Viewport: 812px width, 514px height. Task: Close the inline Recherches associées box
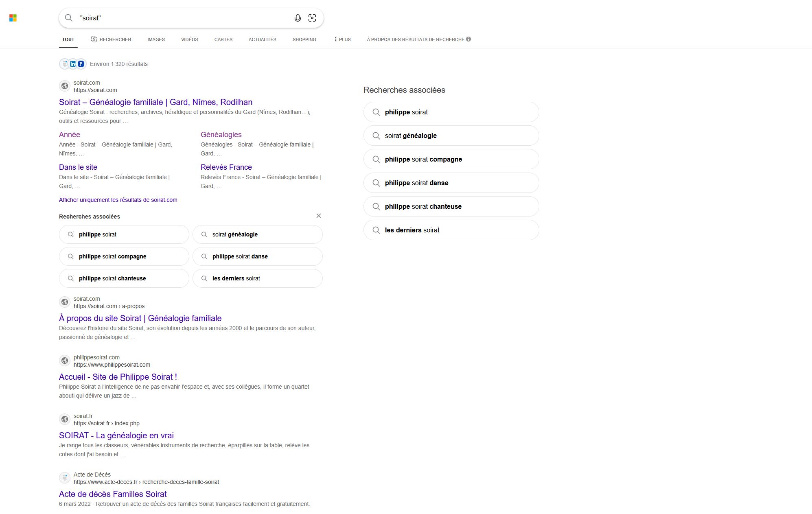pos(319,216)
